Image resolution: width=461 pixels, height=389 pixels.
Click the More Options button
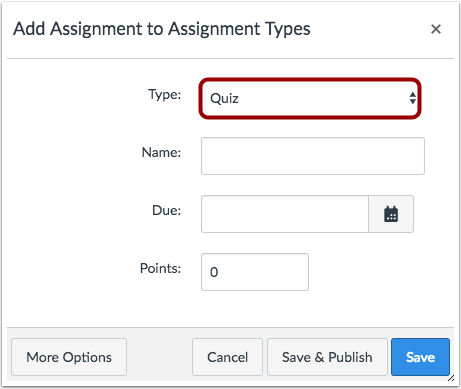click(x=69, y=357)
